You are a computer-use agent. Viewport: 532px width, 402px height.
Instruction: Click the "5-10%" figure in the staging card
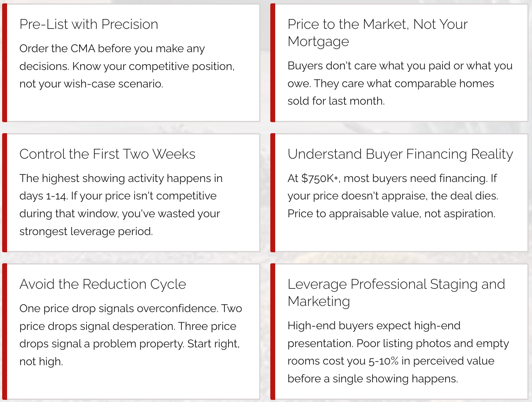pos(383,361)
